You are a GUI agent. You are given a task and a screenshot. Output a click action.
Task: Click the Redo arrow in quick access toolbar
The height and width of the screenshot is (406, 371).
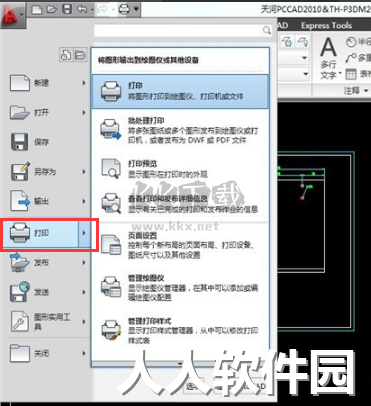(x=102, y=10)
